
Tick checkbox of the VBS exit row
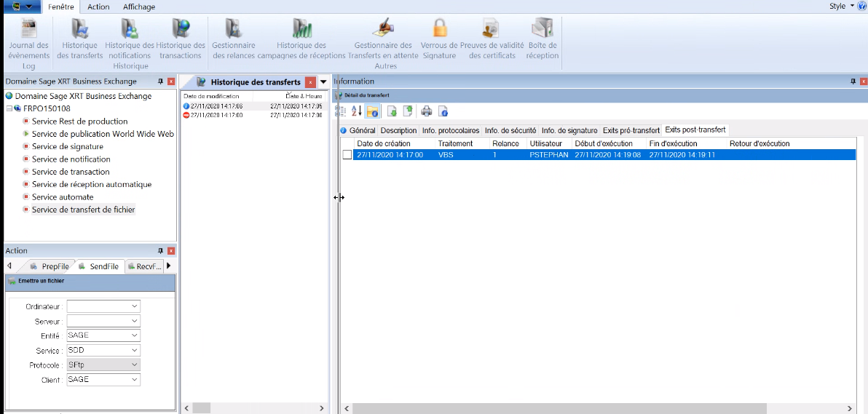click(347, 155)
